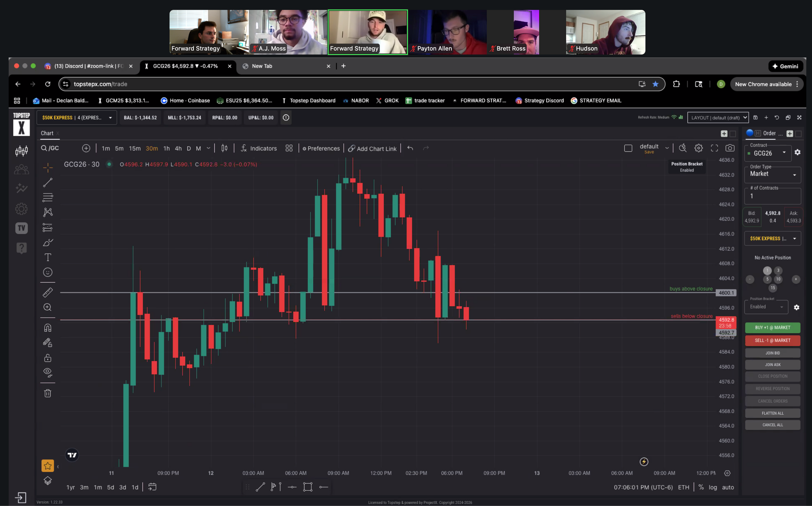The height and width of the screenshot is (506, 812).
Task: Open the LAYOUT default draft selector
Action: [718, 117]
